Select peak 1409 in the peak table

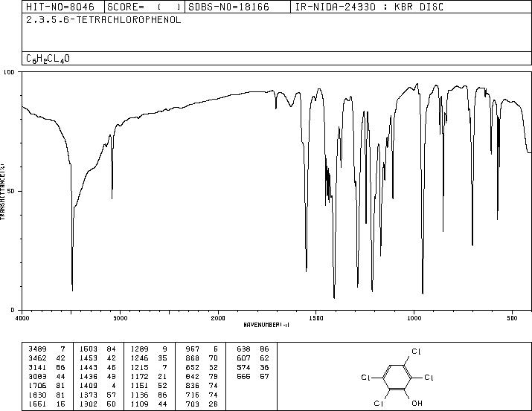89,386
